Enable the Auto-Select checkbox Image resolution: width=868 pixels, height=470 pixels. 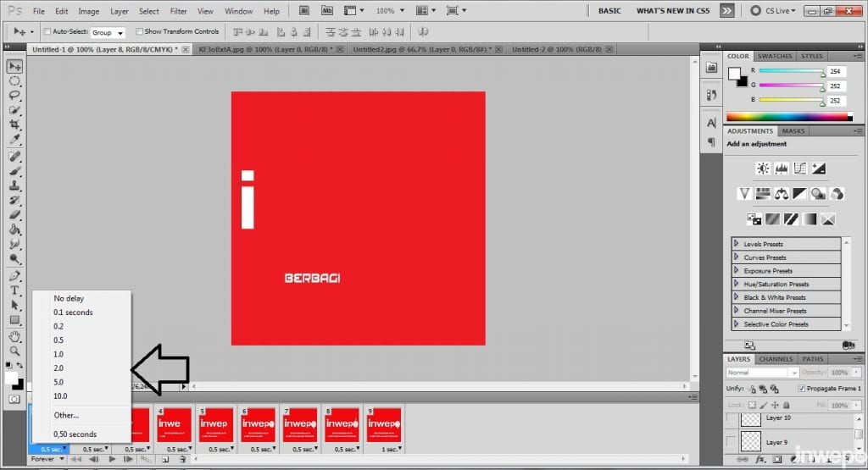click(47, 31)
